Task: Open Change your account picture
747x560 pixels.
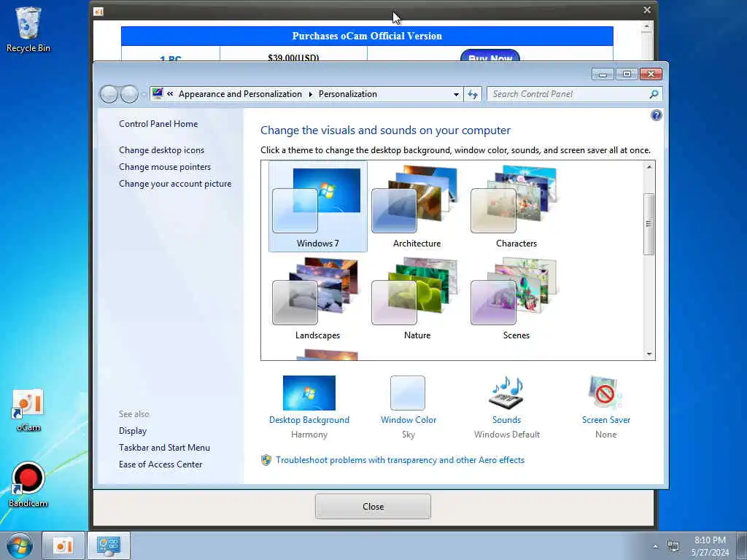Action: [175, 184]
